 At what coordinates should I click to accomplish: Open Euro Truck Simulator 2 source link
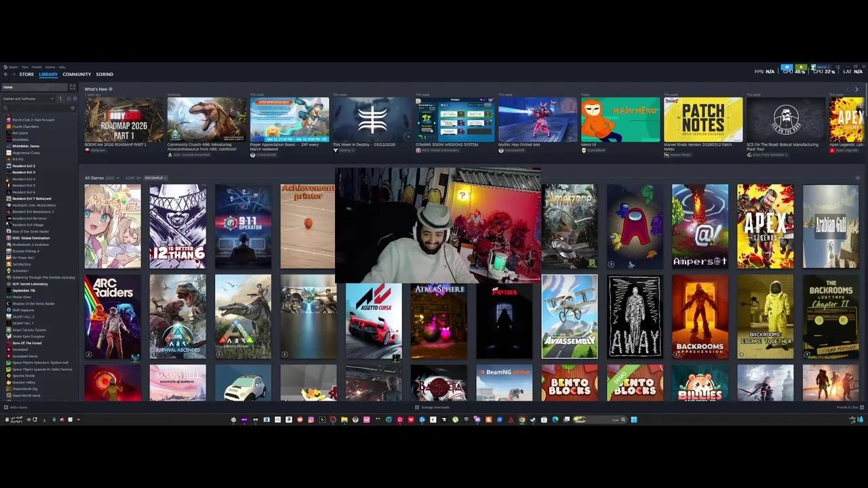click(768, 155)
